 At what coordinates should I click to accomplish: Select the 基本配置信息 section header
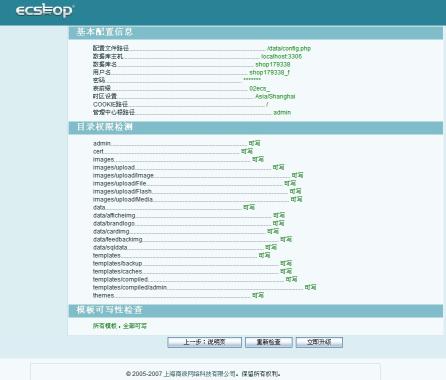(105, 32)
